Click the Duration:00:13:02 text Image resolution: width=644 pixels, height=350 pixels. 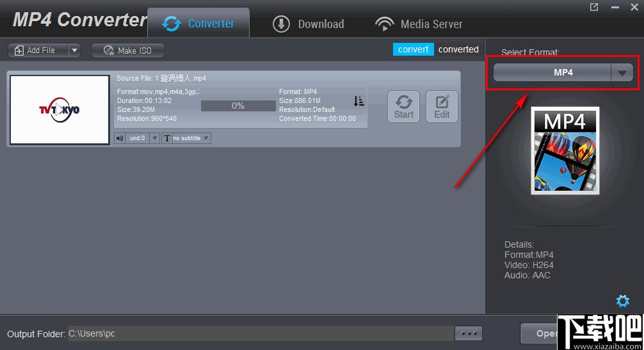(144, 100)
